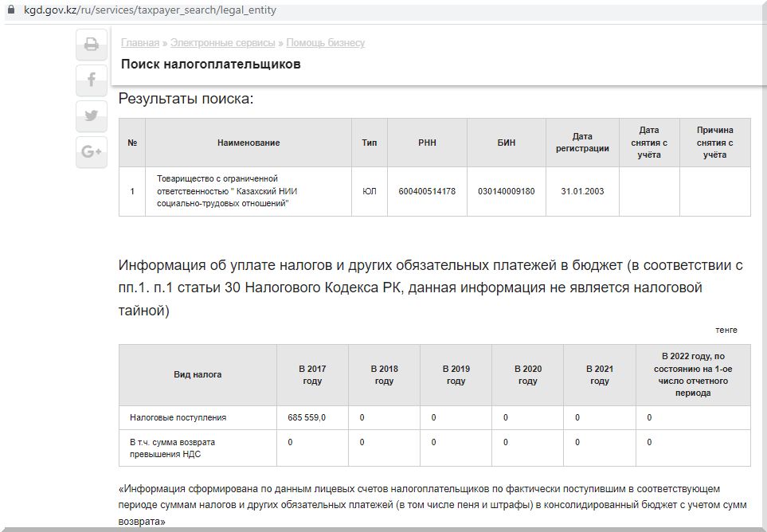Click the Дата регистрации column header
The width and height of the screenshot is (767, 532).
(582, 143)
